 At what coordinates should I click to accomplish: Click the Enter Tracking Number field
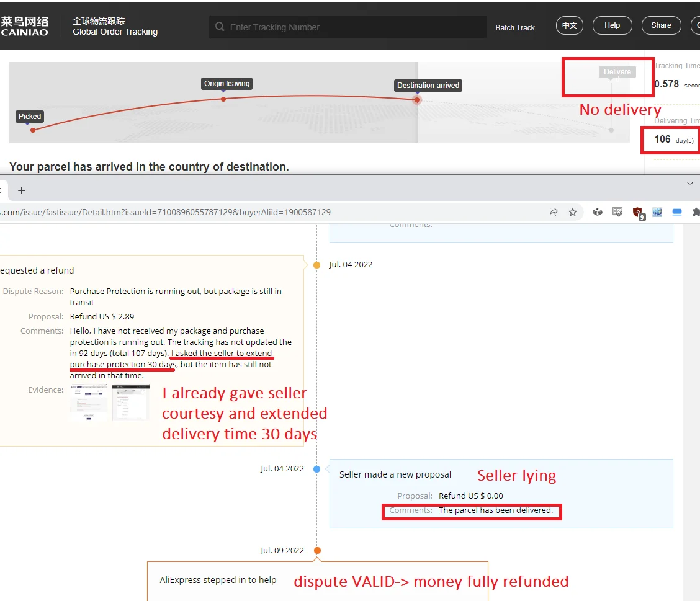pyautogui.click(x=348, y=27)
